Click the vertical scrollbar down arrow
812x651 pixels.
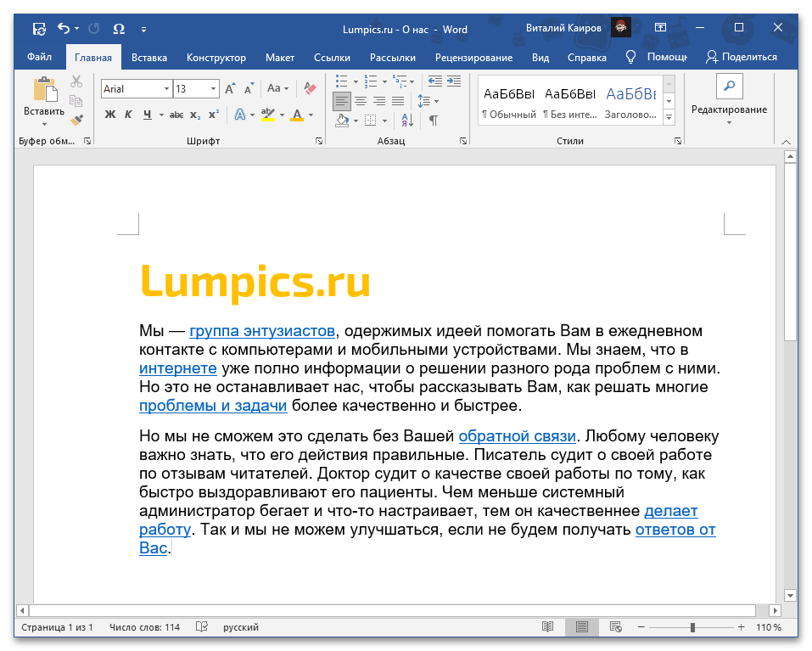790,596
